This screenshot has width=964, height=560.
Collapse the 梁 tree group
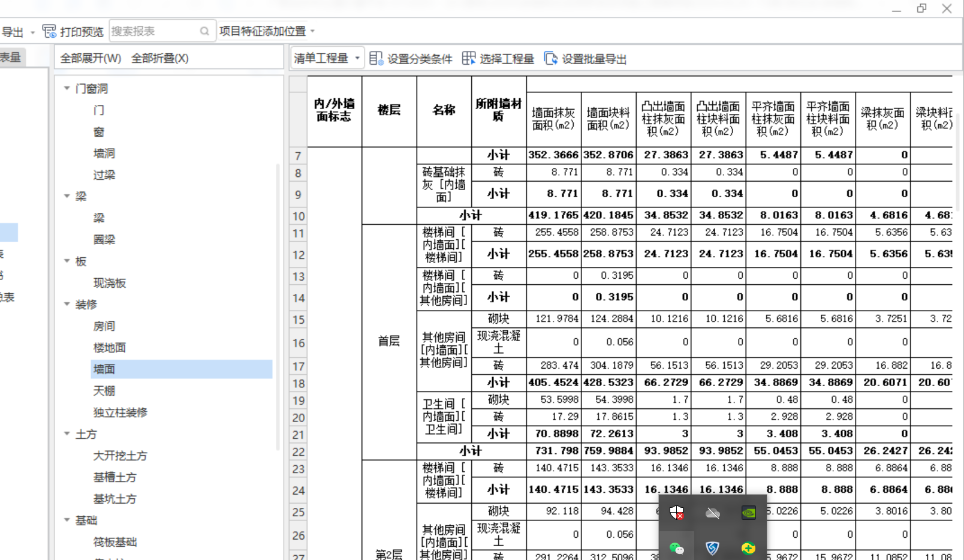[67, 196]
